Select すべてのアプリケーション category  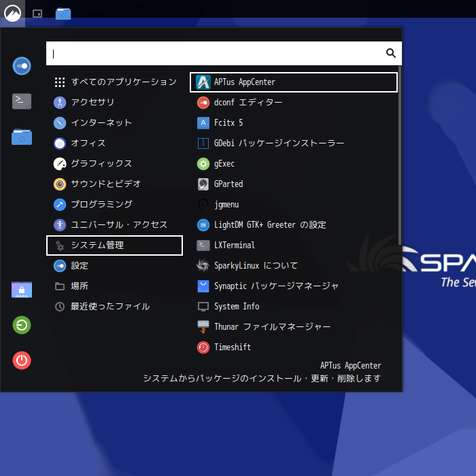pos(114,82)
